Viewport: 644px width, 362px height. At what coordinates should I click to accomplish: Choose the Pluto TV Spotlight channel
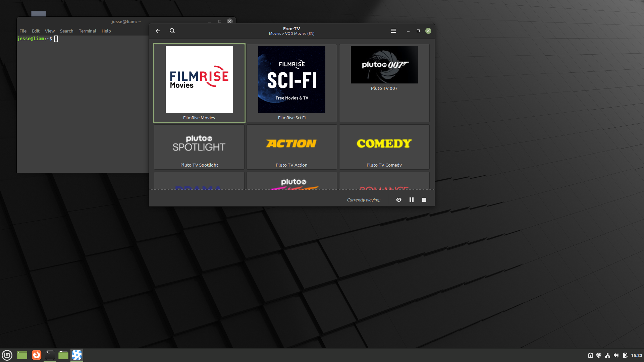[x=199, y=147]
